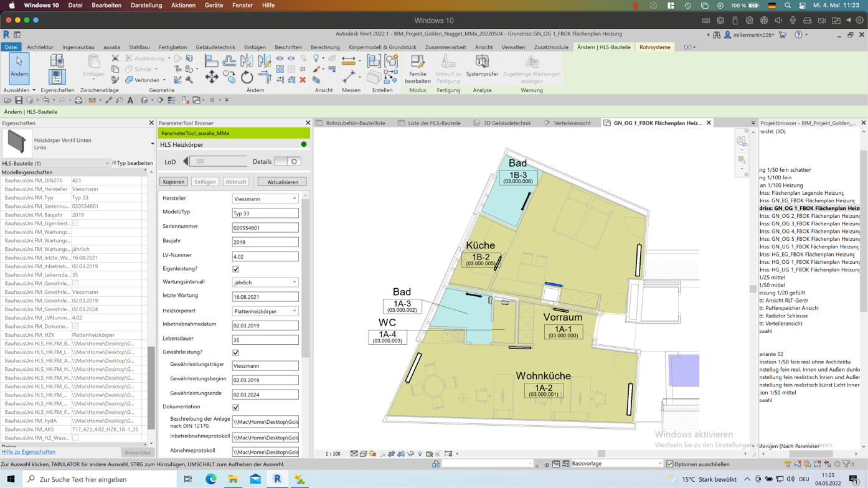
Task: Open Microsoft Edge from the Windows taskbar
Action: pyautogui.click(x=211, y=479)
